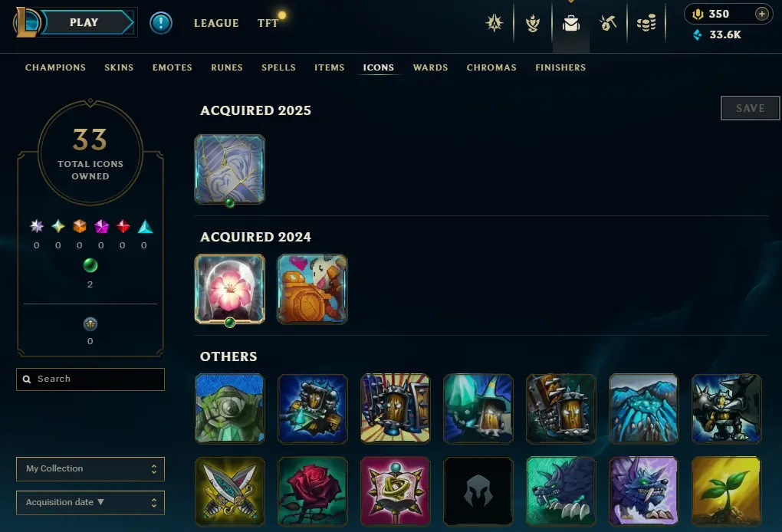Image resolution: width=782 pixels, height=532 pixels.
Task: Open the Acquisition date sort dropdown
Action: (90, 503)
